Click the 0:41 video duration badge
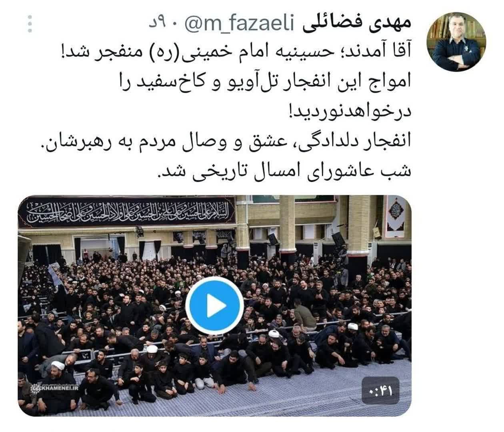Screen dimensions: 504x432 point(380,391)
